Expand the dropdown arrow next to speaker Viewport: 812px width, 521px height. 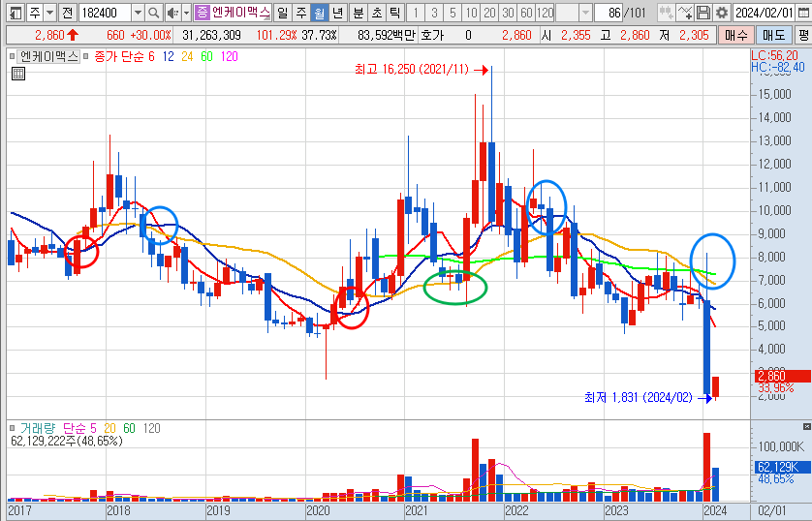tap(186, 13)
